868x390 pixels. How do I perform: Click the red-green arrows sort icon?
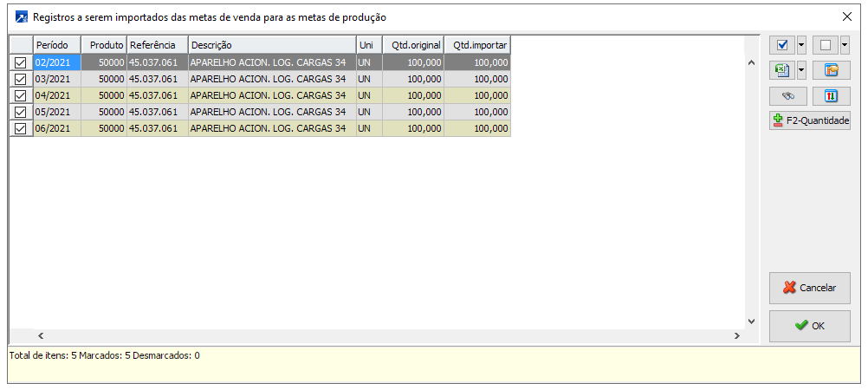click(832, 96)
